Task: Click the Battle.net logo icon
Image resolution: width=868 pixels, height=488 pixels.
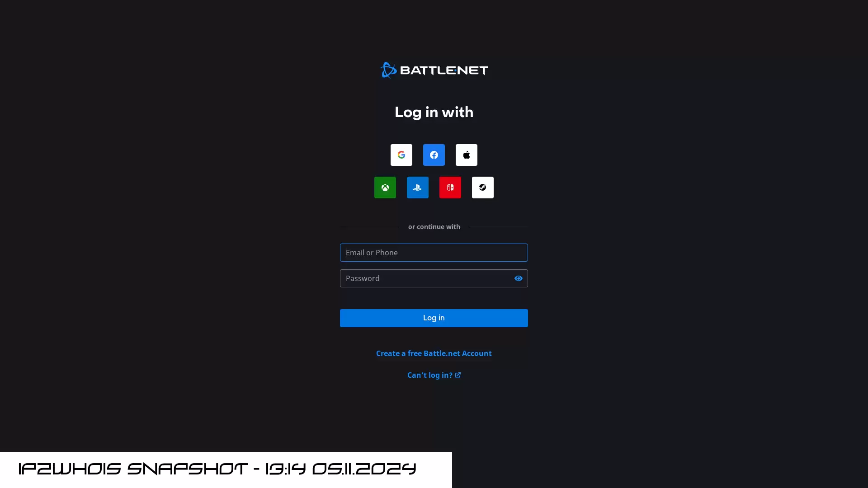Action: 389,70
